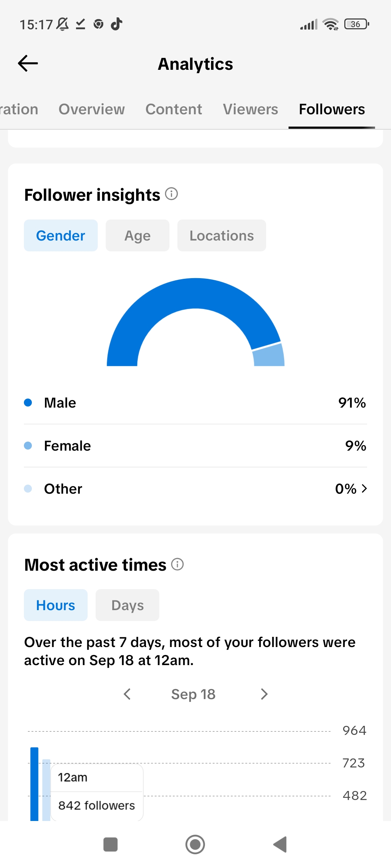This screenshot has width=391, height=868.
Task: Switch to the Viewers tab
Action: (x=251, y=109)
